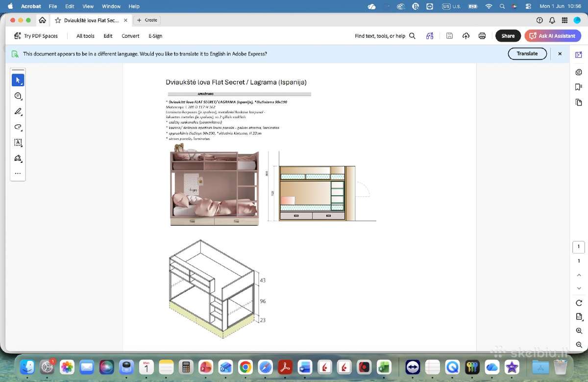The height and width of the screenshot is (382, 588).
Task: Open the Calculator in the Dock
Action: point(185,366)
